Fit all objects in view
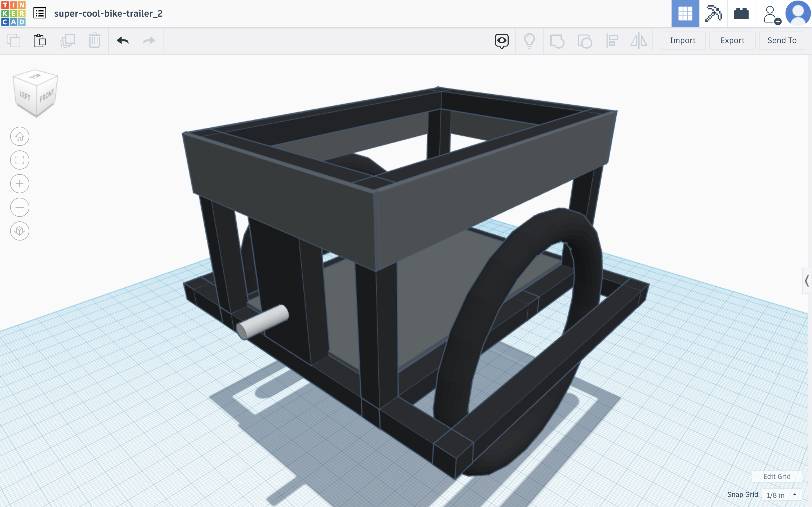This screenshot has width=812, height=507. [x=20, y=160]
